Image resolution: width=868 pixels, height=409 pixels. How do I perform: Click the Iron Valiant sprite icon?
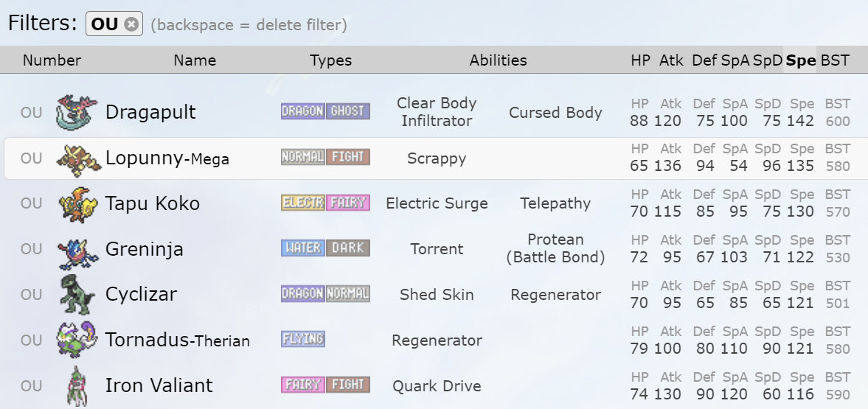(77, 386)
